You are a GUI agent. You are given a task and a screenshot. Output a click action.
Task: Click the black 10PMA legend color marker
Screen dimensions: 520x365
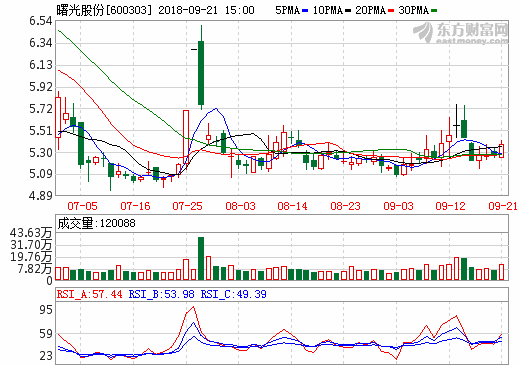348,11
